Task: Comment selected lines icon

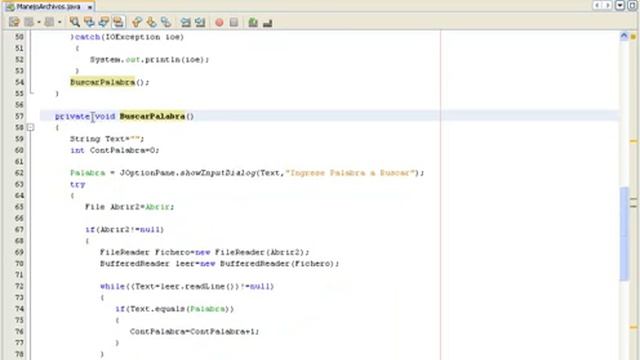Action: point(253,22)
